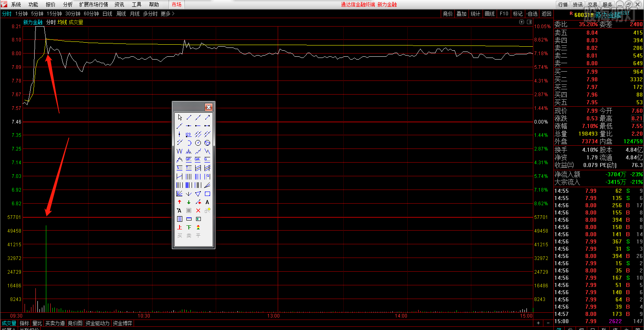Image resolution: width=644 pixels, height=330 pixels.
Task: Open the 竞价图 bottom tab
Action: point(75,323)
